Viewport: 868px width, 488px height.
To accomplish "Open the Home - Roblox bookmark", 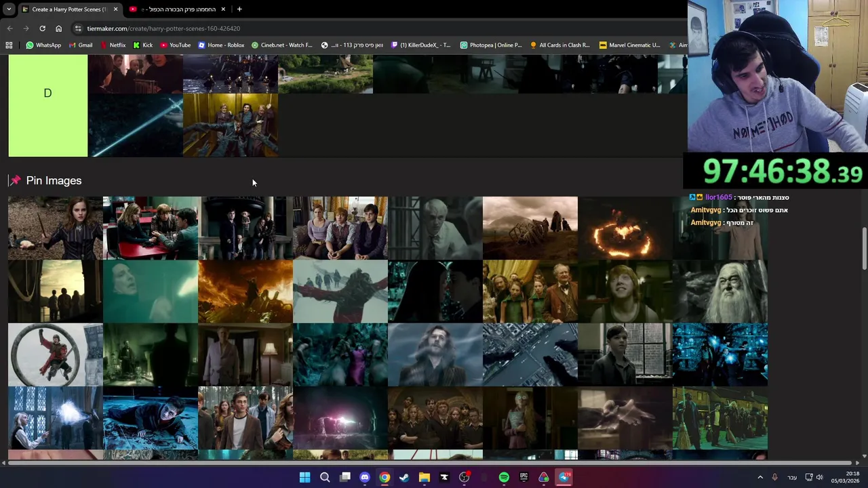I will (221, 45).
